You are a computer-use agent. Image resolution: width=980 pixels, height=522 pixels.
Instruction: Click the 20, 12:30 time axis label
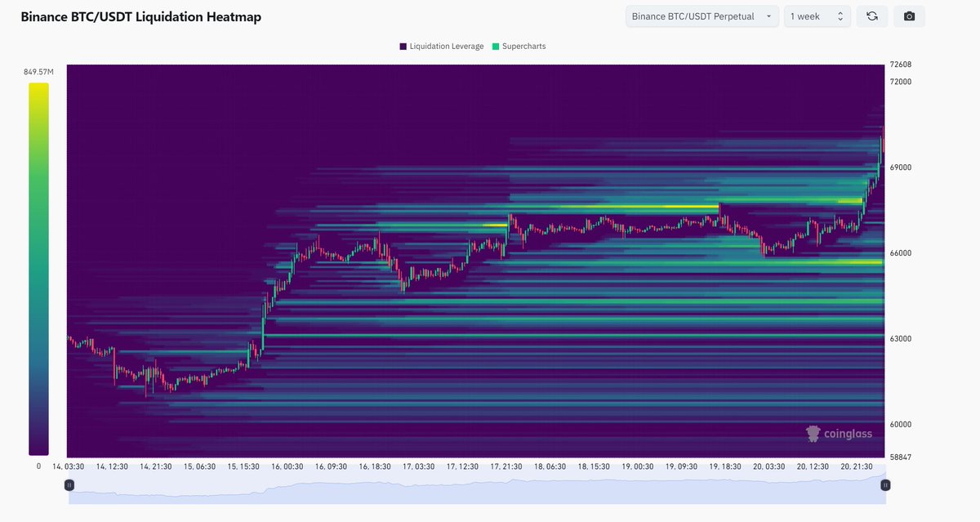pos(812,466)
